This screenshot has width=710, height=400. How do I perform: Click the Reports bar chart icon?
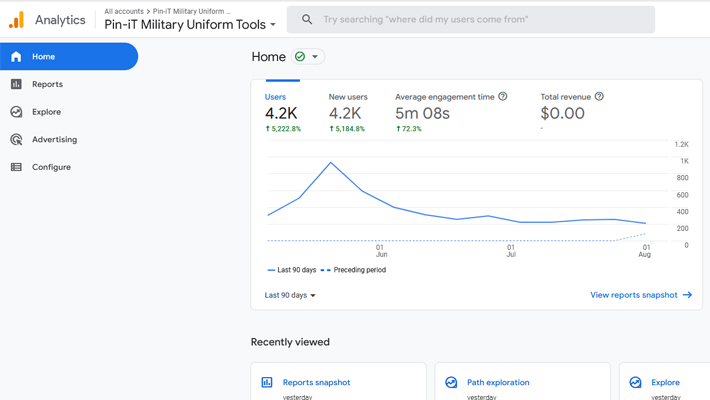(x=16, y=84)
